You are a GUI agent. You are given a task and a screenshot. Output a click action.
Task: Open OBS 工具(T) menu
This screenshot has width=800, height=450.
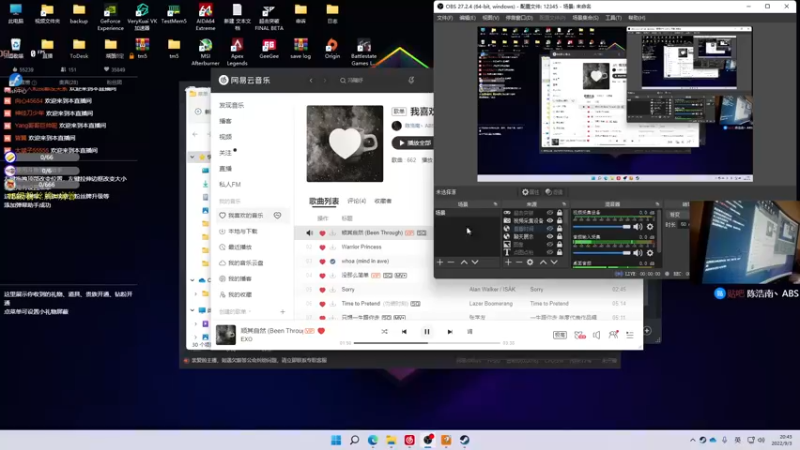613,18
